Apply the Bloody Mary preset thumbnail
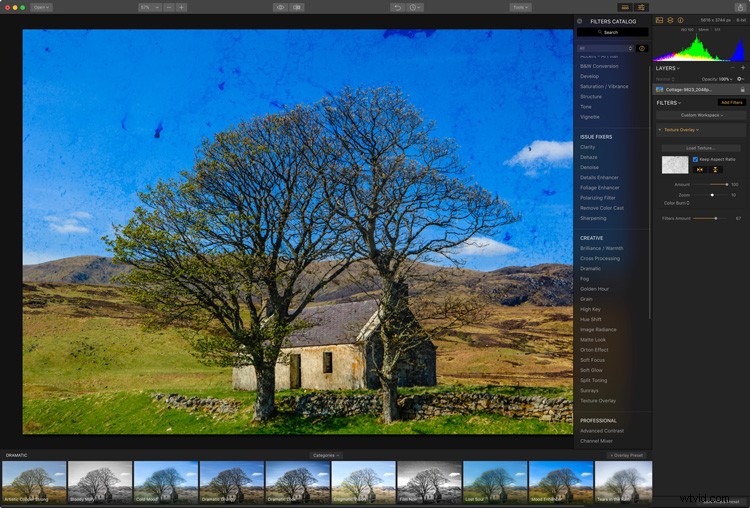750x508 pixels. point(100,482)
